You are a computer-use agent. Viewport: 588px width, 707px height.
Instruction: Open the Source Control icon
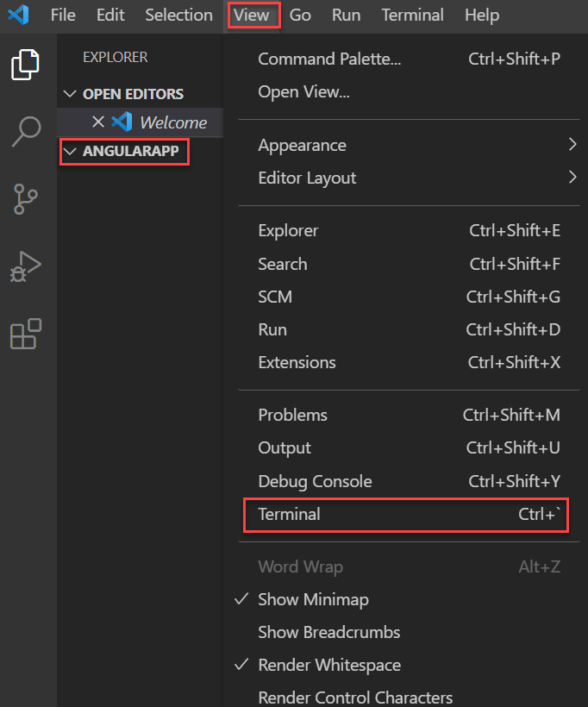pos(27,200)
